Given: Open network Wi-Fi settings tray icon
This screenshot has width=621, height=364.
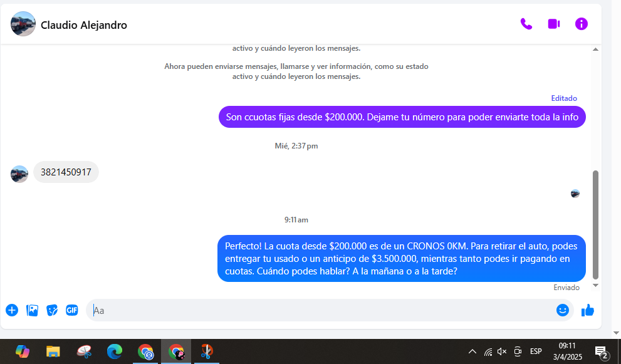Looking at the screenshot, I should (488, 351).
